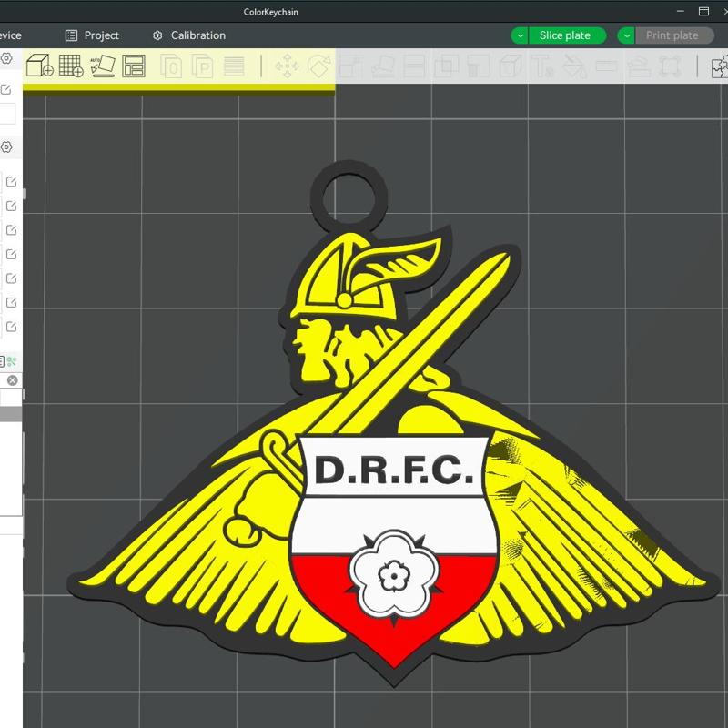Open filament settings gear icon

(x=6, y=147)
